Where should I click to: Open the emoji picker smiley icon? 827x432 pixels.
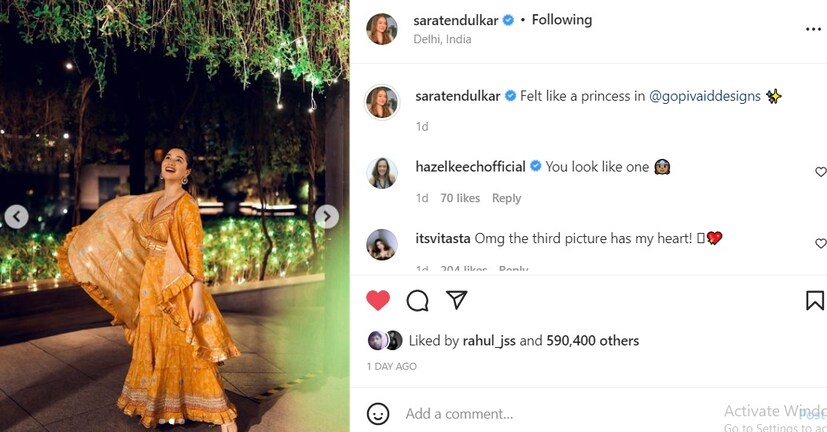click(x=378, y=413)
